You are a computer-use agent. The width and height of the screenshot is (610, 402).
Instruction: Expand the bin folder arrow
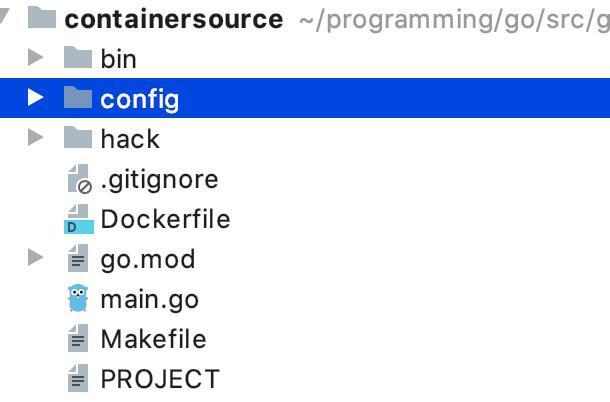click(35, 57)
